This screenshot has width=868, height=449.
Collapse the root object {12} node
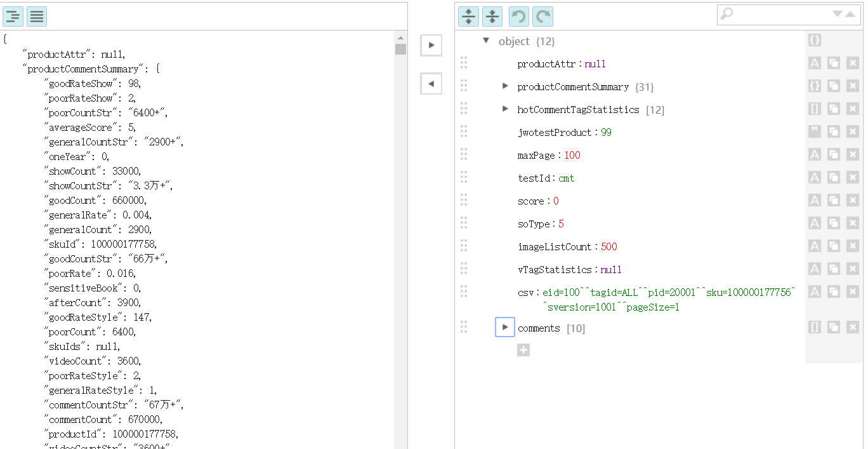pyautogui.click(x=486, y=41)
